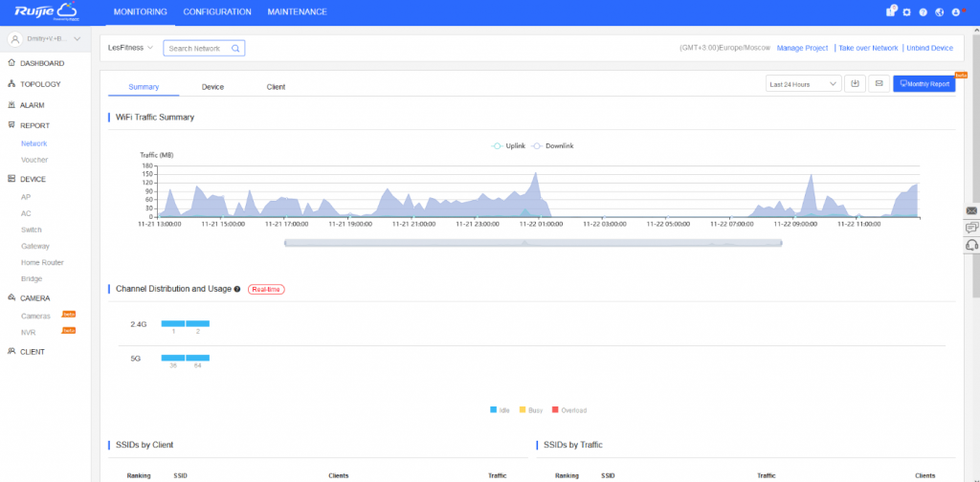Open the Last 24 Hours dropdown
Screen dimensions: 980x482
804,84
